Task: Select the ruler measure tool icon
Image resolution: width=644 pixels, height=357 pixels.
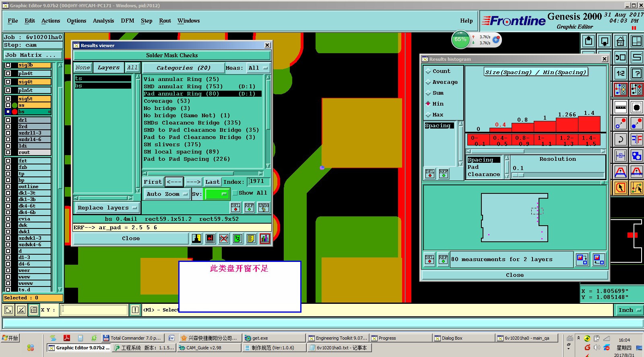Action: pos(620,107)
